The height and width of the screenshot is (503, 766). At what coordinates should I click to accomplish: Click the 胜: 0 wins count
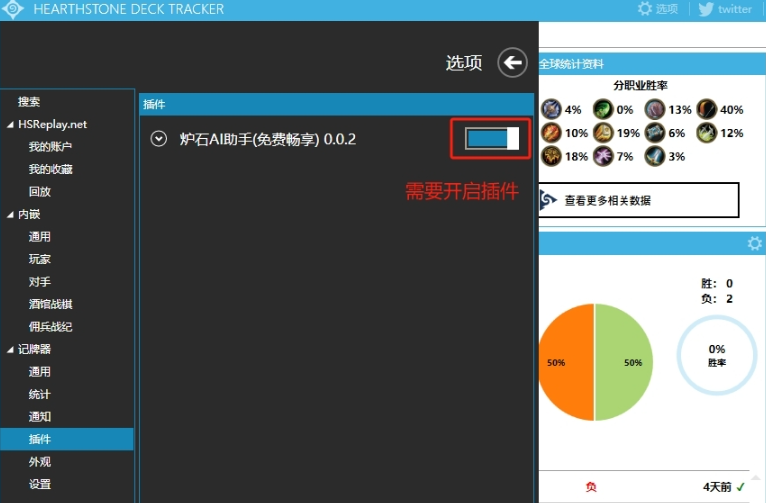pos(717,283)
